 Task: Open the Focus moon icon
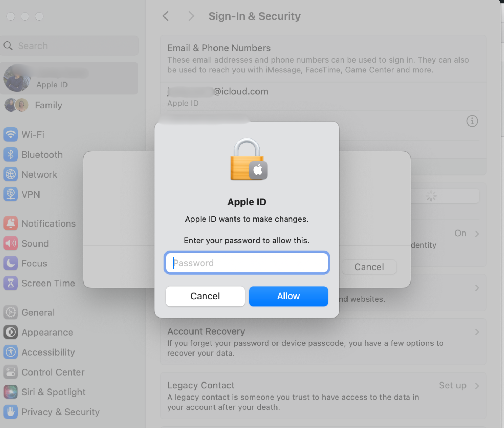[x=11, y=263]
